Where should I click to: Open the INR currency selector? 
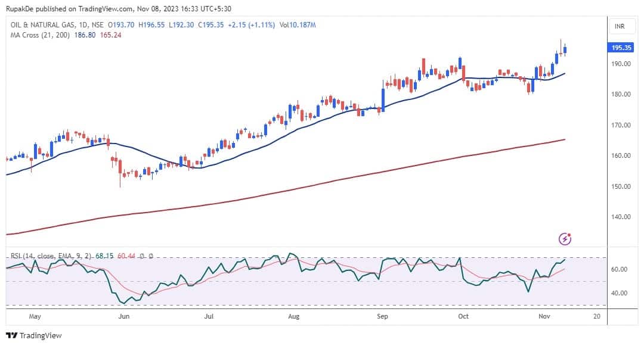pyautogui.click(x=620, y=27)
